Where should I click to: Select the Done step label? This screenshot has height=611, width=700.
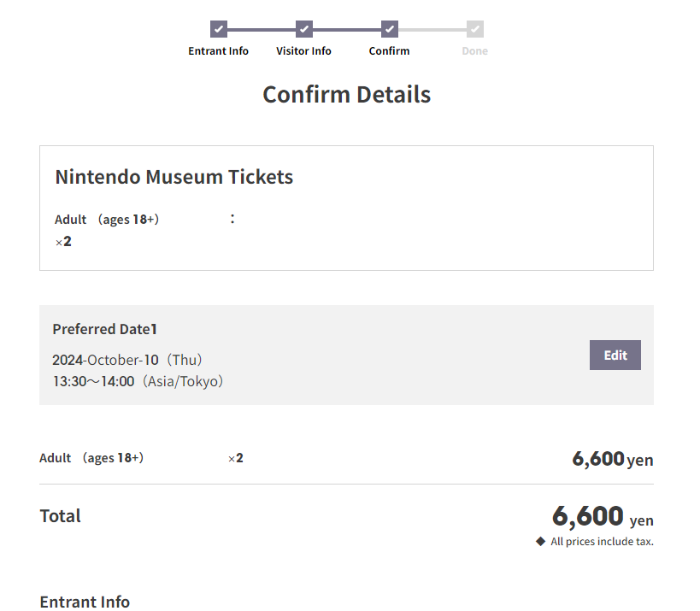(x=475, y=51)
